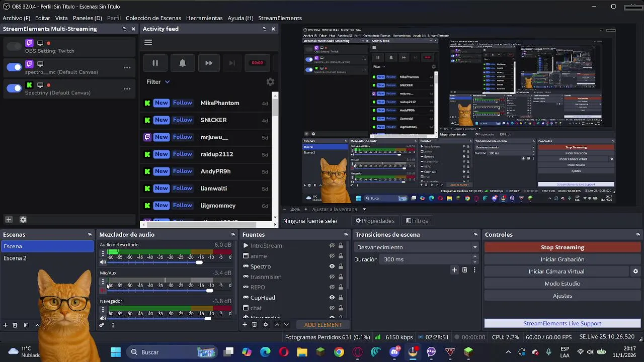
Task: Adjust Navegador volume slider
Action: [208, 318]
